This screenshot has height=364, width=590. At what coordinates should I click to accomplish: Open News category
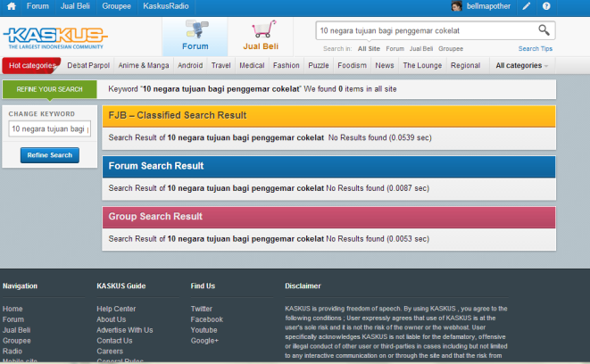(384, 65)
